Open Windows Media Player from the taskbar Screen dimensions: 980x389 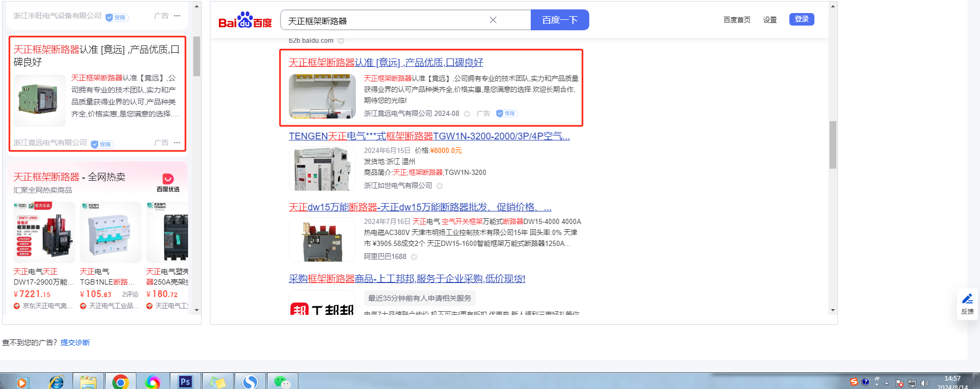(x=22, y=382)
